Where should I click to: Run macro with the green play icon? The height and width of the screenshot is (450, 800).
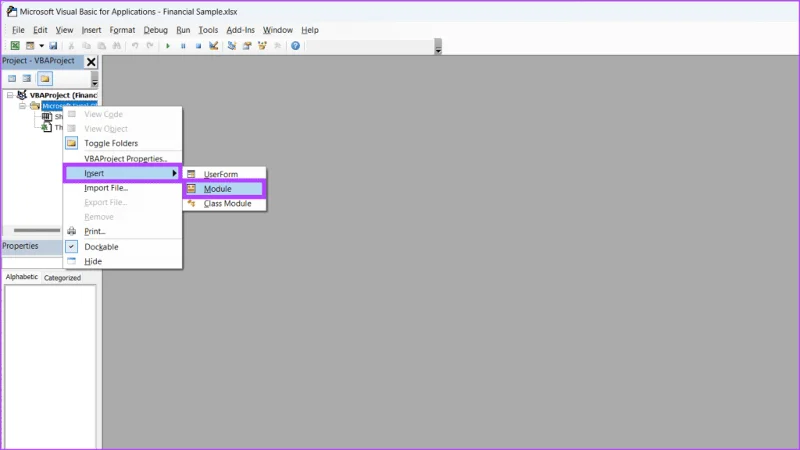click(x=168, y=46)
